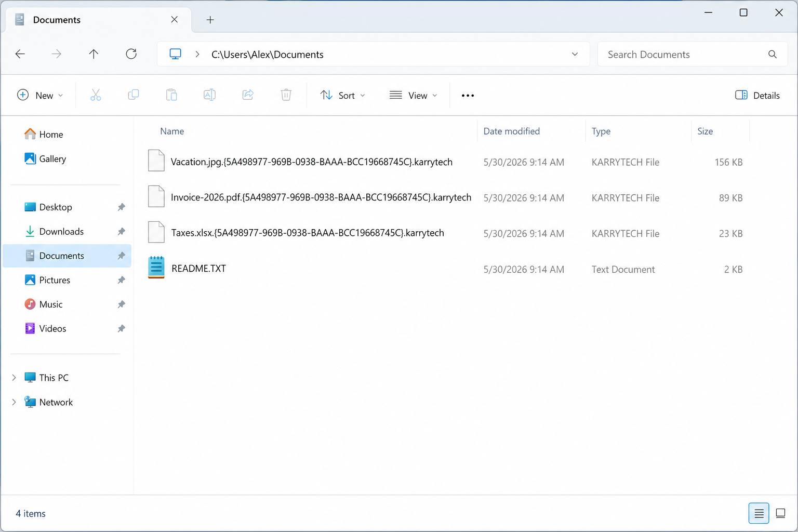Expand the address bar history chevron
This screenshot has width=798, height=532.
pos(575,54)
